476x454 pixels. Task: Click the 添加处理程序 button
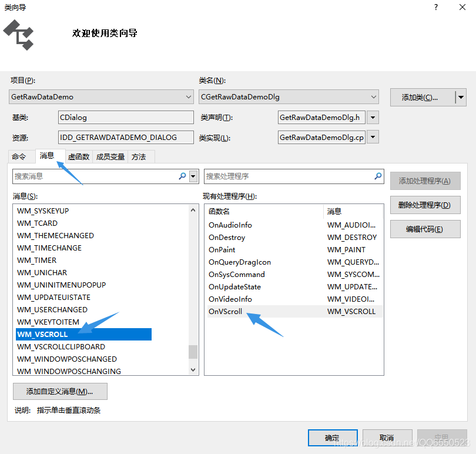(x=424, y=181)
